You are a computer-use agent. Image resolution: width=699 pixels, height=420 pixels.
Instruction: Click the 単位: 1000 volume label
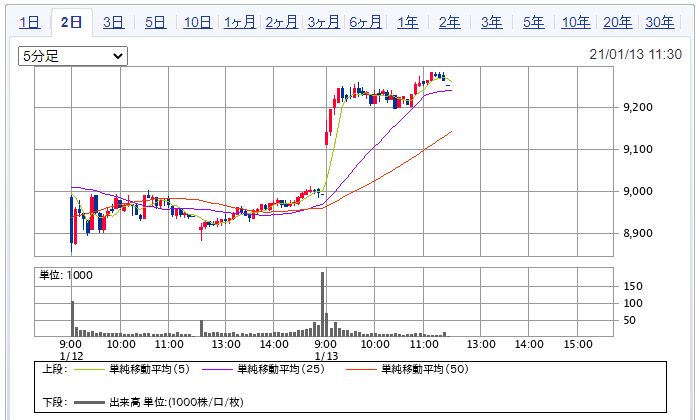(66, 275)
